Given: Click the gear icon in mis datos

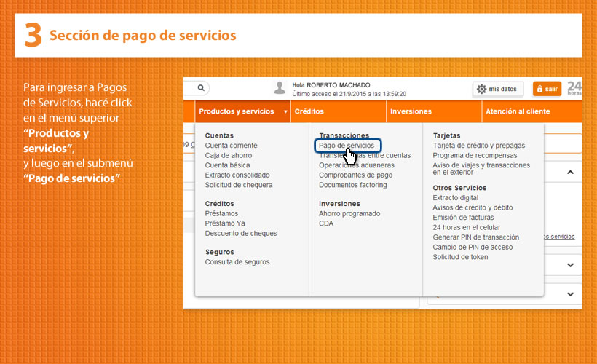Looking at the screenshot, I should coord(481,89).
